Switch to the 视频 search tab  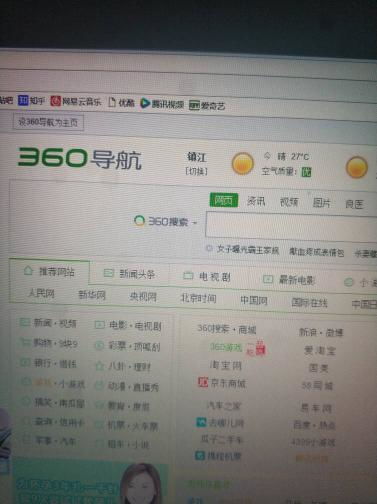click(289, 202)
